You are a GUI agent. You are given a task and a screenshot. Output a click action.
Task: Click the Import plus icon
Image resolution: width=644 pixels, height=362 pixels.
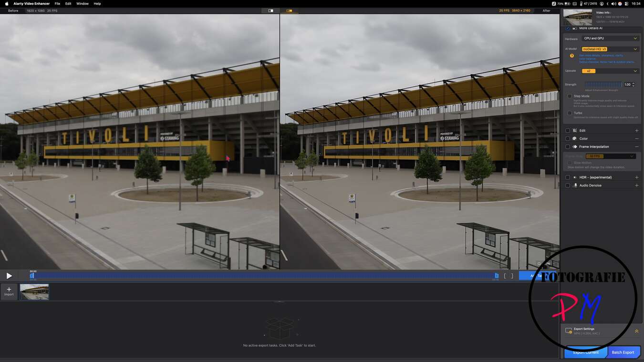point(9,290)
